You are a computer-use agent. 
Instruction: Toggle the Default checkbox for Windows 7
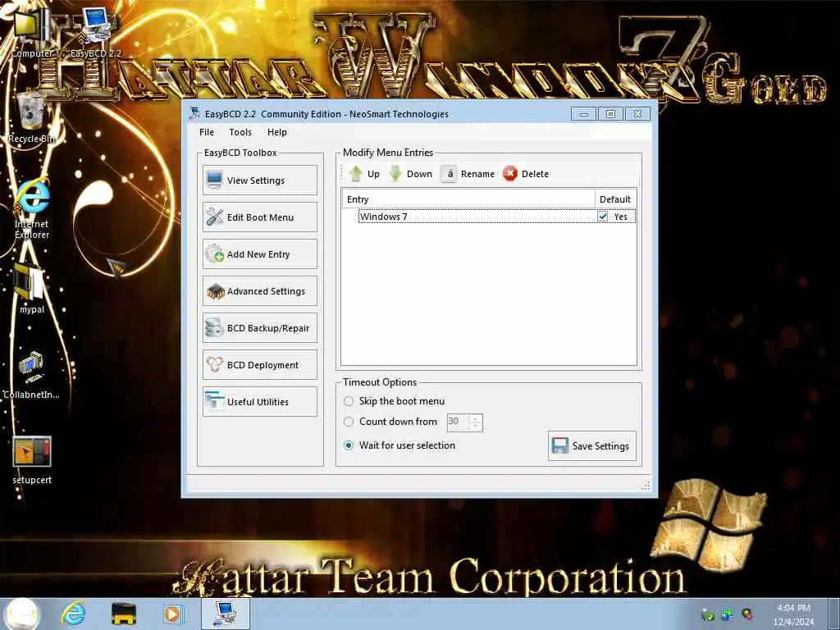point(603,217)
